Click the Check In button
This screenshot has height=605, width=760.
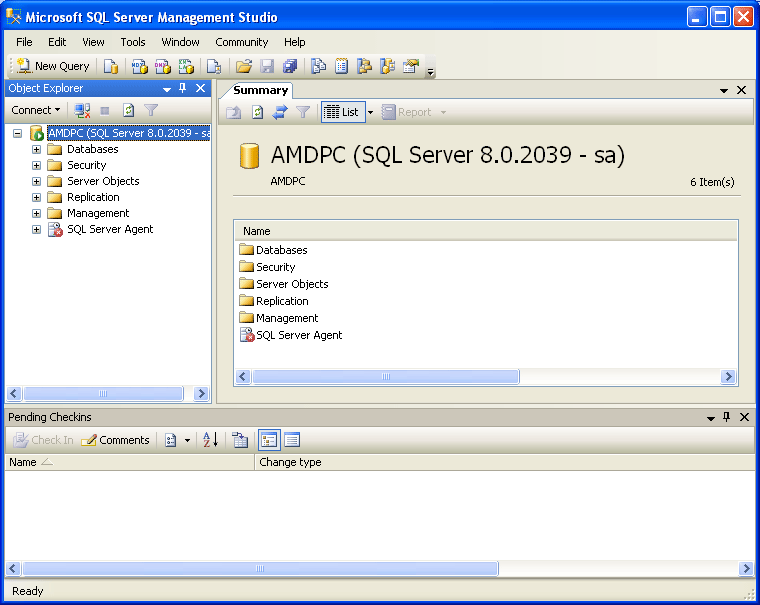[43, 440]
